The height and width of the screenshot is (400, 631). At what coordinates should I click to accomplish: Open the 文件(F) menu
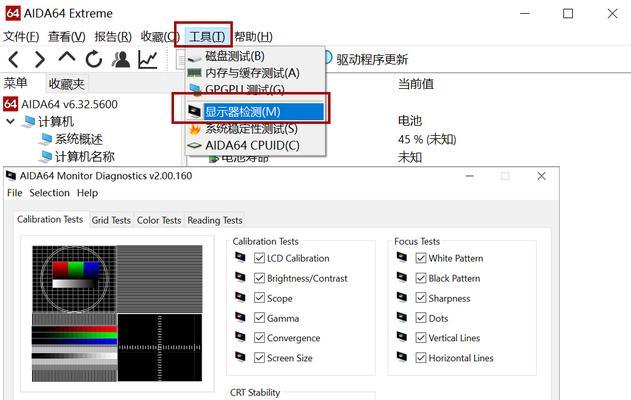pyautogui.click(x=21, y=37)
